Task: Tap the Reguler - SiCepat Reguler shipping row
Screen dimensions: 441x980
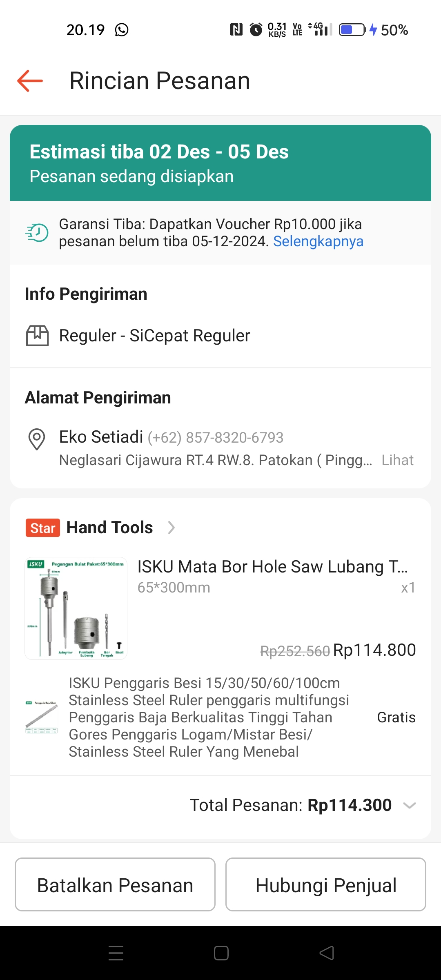Action: [154, 336]
